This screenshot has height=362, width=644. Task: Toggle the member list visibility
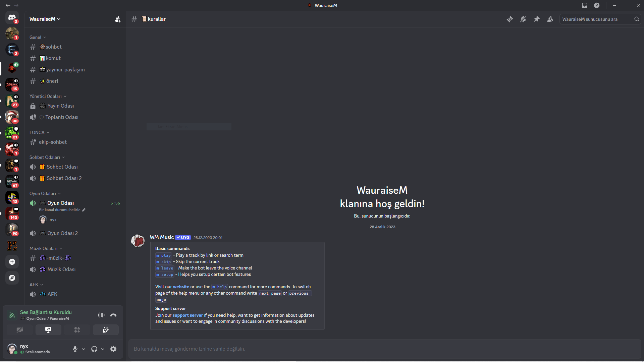tap(550, 19)
